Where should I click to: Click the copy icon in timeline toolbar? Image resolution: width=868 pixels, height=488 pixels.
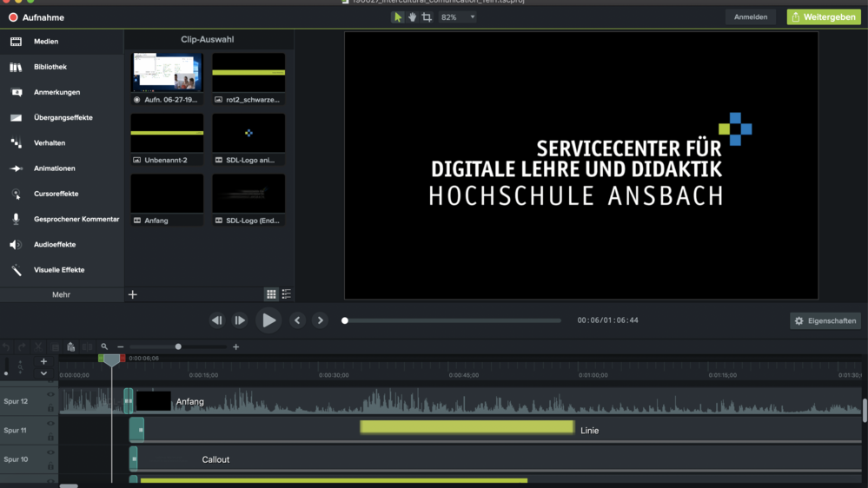click(x=55, y=347)
